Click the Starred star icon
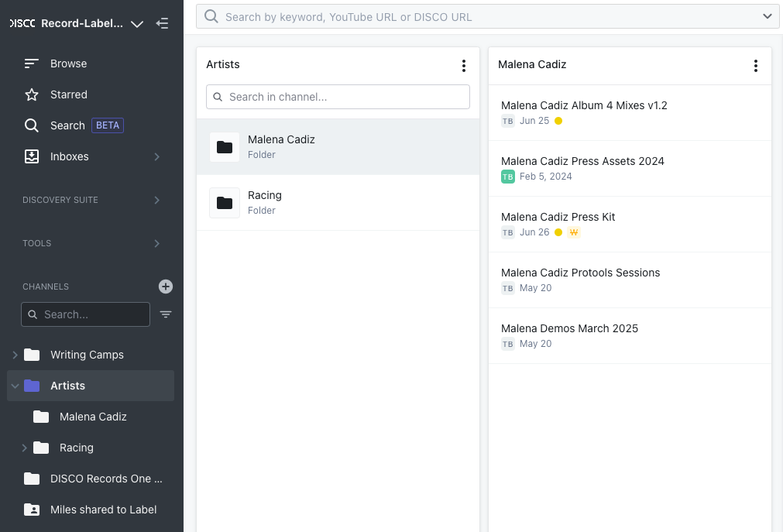 pos(32,94)
